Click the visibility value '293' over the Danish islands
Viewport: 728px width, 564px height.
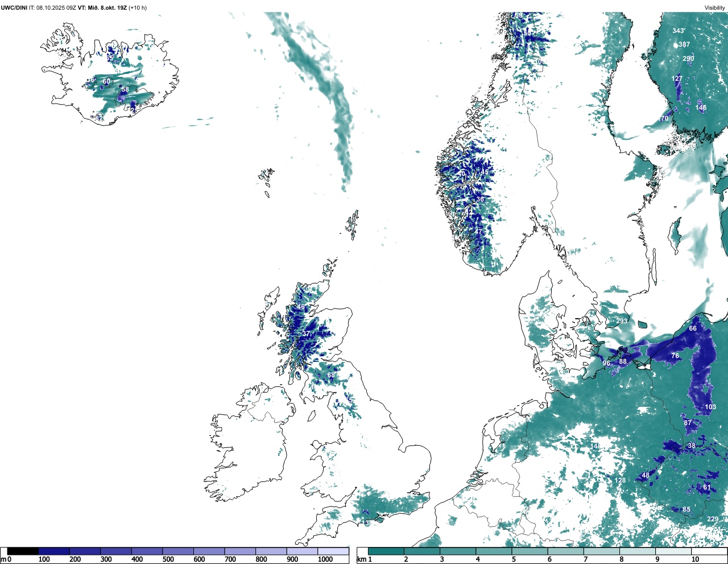[622, 321]
